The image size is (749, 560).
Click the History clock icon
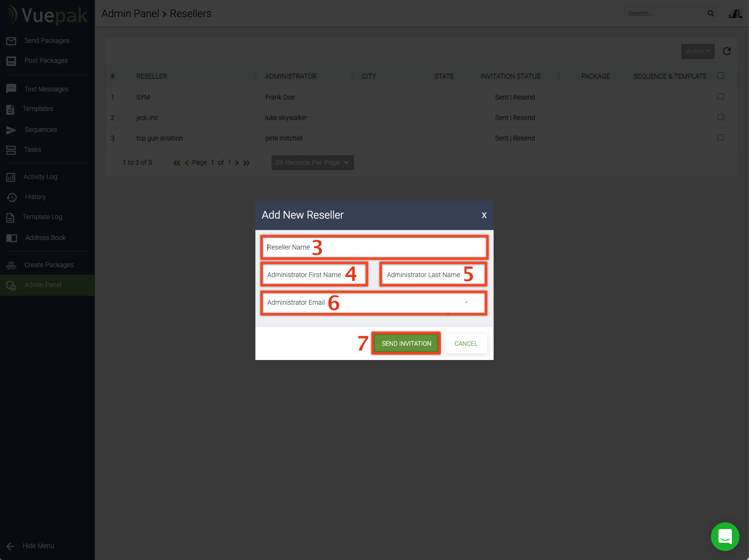[11, 197]
